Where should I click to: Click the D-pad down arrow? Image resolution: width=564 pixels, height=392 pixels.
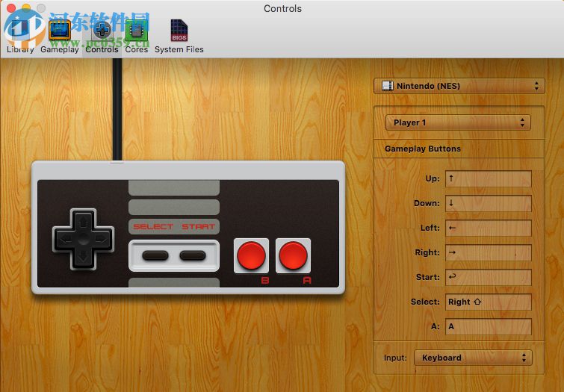[x=83, y=257]
